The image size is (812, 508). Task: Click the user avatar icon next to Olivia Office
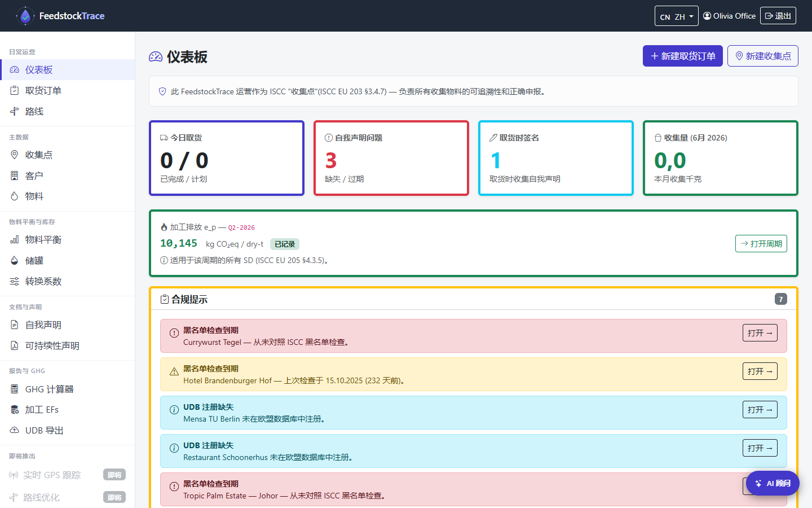pos(707,16)
